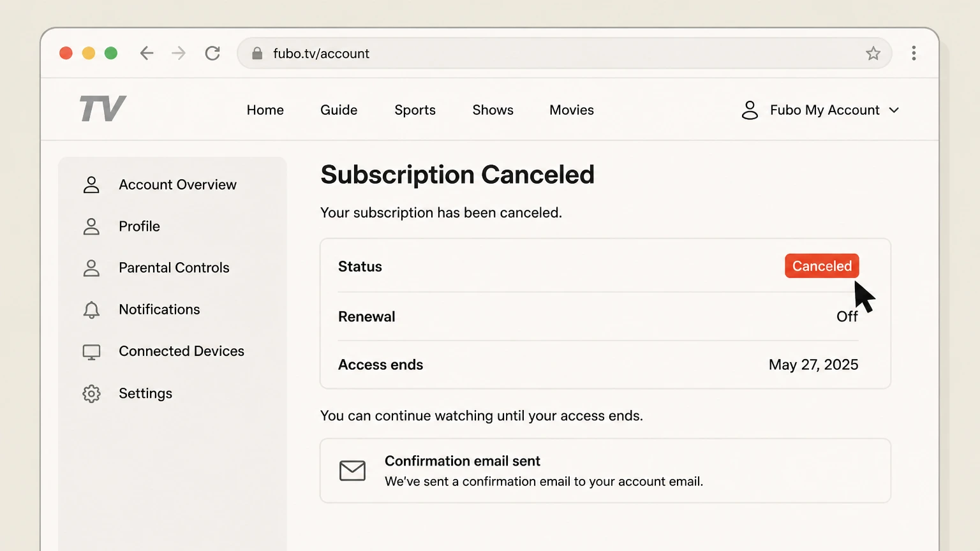Click 'We've sent a confirmation email' text
980x551 pixels.
544,481
